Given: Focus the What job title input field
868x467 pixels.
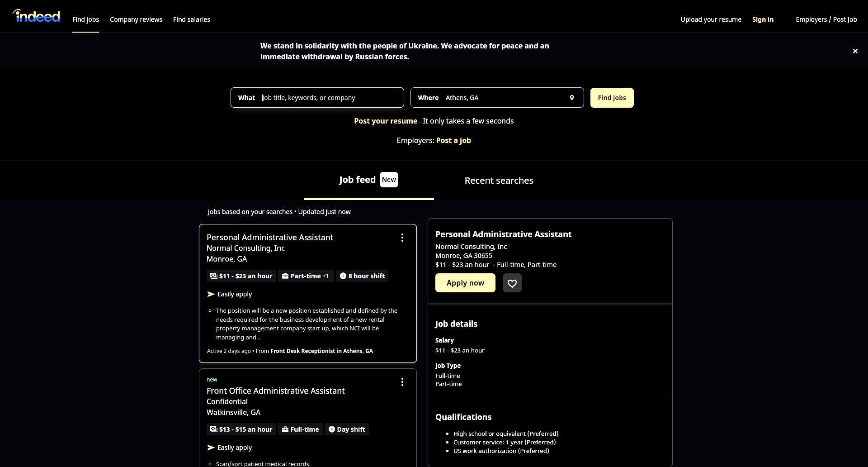Looking at the screenshot, I should [x=317, y=98].
